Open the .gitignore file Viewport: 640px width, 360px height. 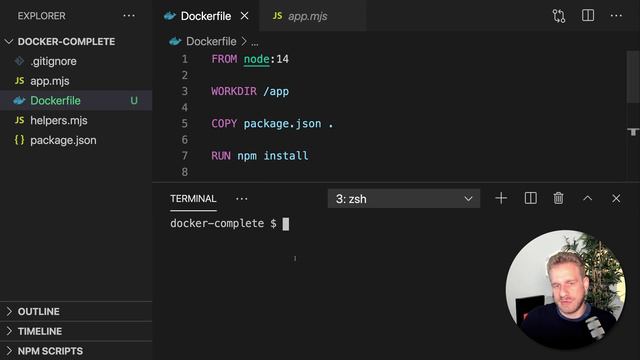pos(76,61)
